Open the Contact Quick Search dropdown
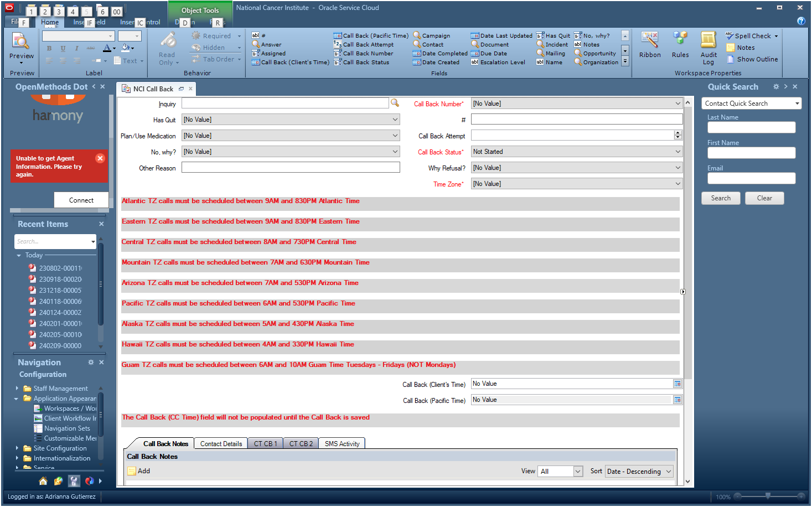The height and width of the screenshot is (507, 812). pyautogui.click(x=797, y=104)
